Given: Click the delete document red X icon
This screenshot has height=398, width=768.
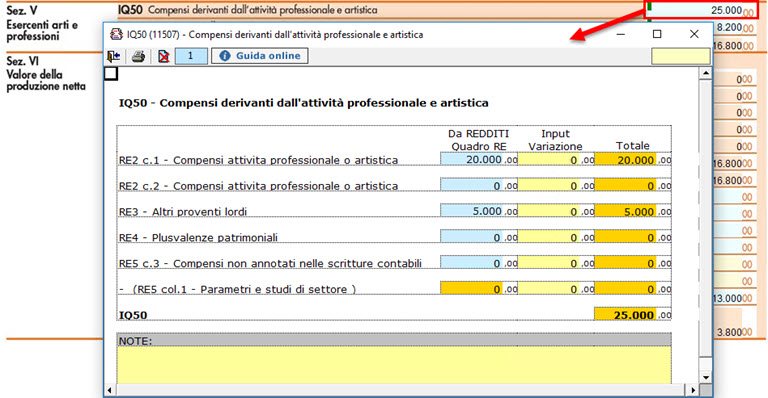Looking at the screenshot, I should click(x=164, y=56).
